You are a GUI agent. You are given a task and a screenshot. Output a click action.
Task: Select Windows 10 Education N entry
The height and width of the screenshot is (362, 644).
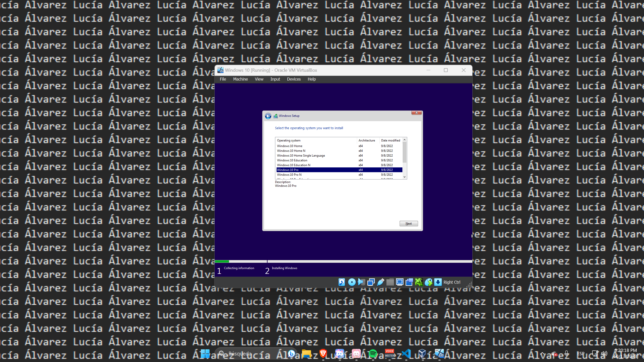(293, 165)
